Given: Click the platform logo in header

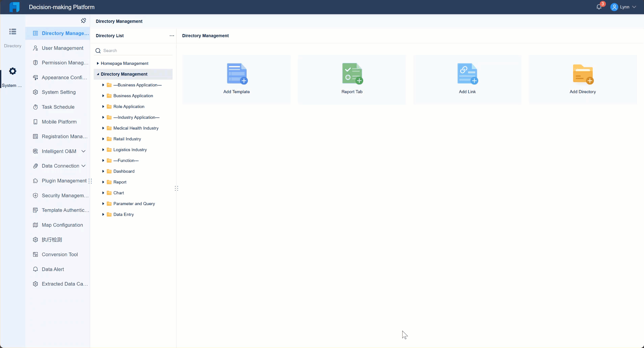Looking at the screenshot, I should 14,7.
